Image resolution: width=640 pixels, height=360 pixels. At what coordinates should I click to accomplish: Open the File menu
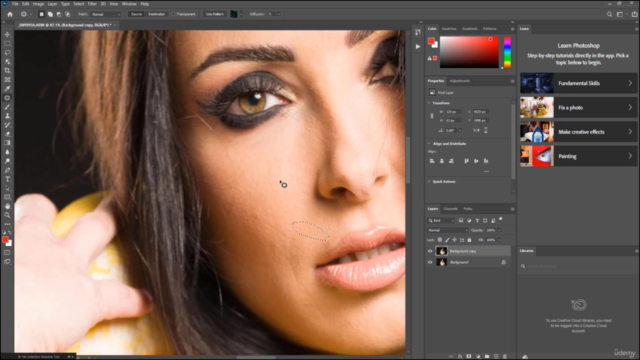[x=15, y=4]
